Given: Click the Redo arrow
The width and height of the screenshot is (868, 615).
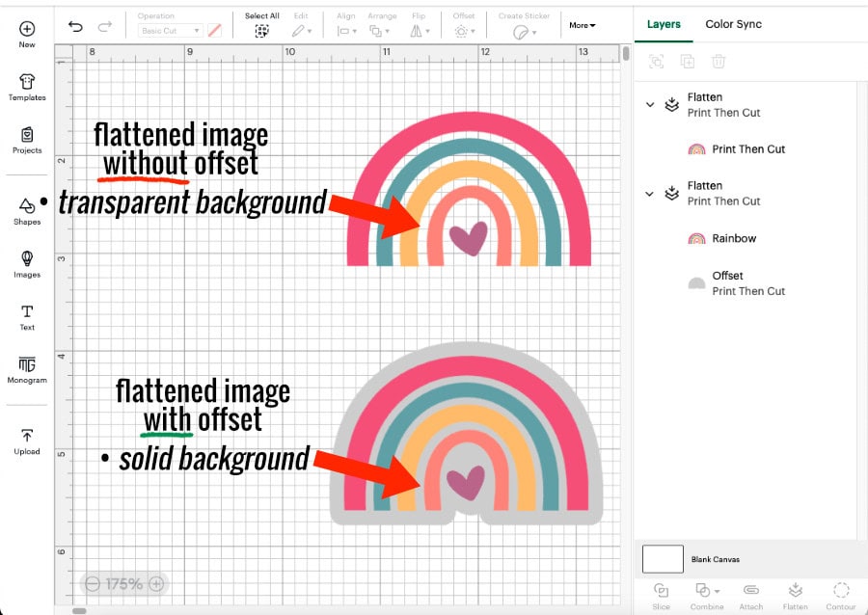Looking at the screenshot, I should pyautogui.click(x=104, y=26).
